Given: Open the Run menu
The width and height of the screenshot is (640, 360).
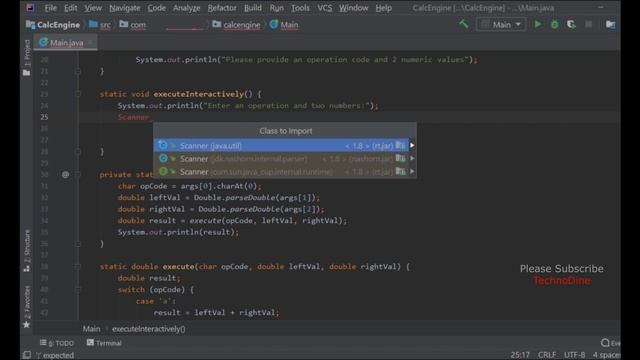Looking at the screenshot, I should (276, 8).
